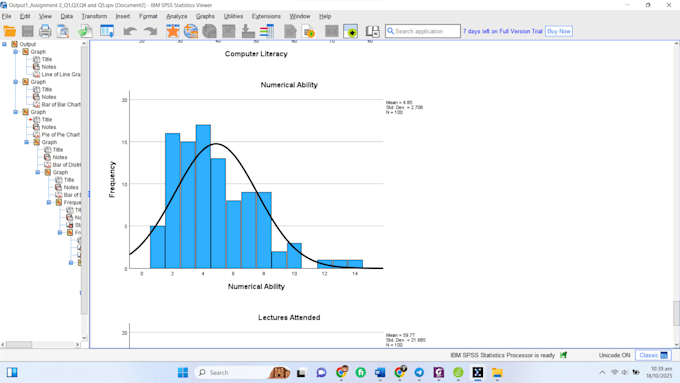Collapse the first Graph node in outline
The width and height of the screenshot is (680, 383).
(16, 52)
